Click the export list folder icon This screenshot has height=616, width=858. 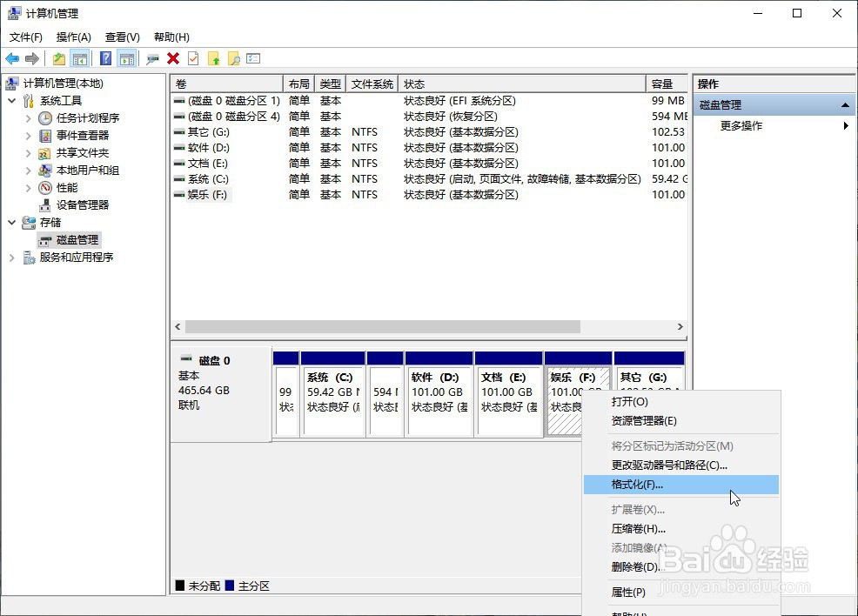pyautogui.click(x=58, y=58)
